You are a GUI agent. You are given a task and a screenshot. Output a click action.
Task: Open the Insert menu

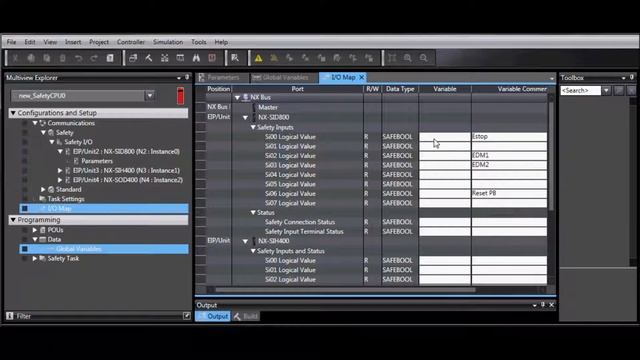73,42
